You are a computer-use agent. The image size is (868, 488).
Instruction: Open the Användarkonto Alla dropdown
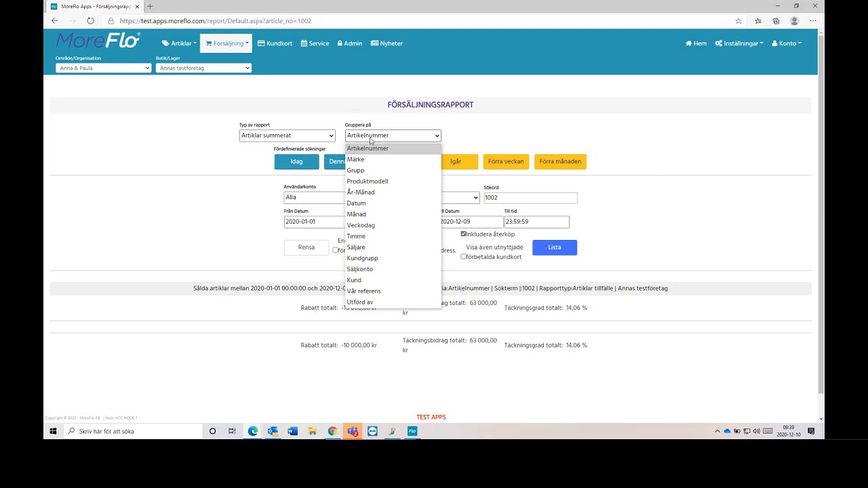[x=314, y=197]
